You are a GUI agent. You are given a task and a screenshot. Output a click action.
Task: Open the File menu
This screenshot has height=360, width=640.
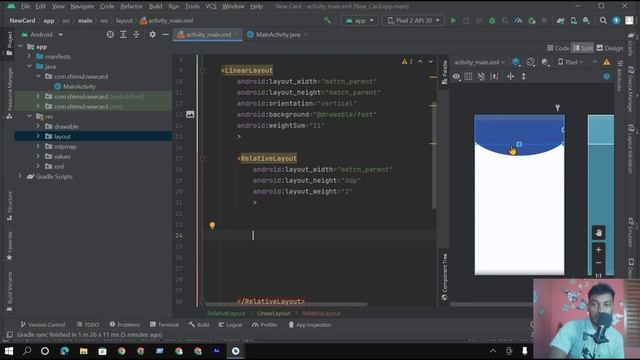25,6
